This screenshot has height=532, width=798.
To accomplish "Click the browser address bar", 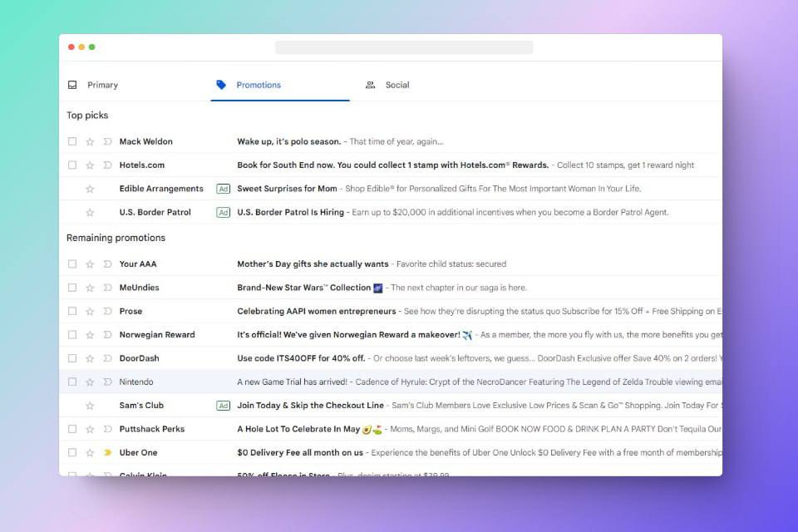I will 404,47.
